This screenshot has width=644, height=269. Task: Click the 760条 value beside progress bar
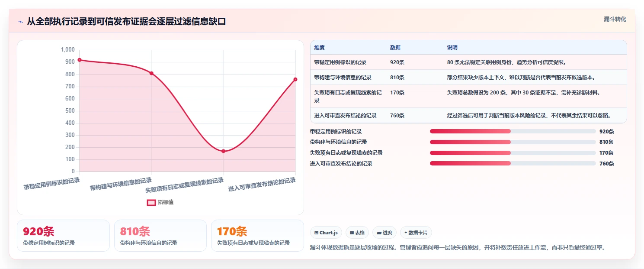pos(606,164)
